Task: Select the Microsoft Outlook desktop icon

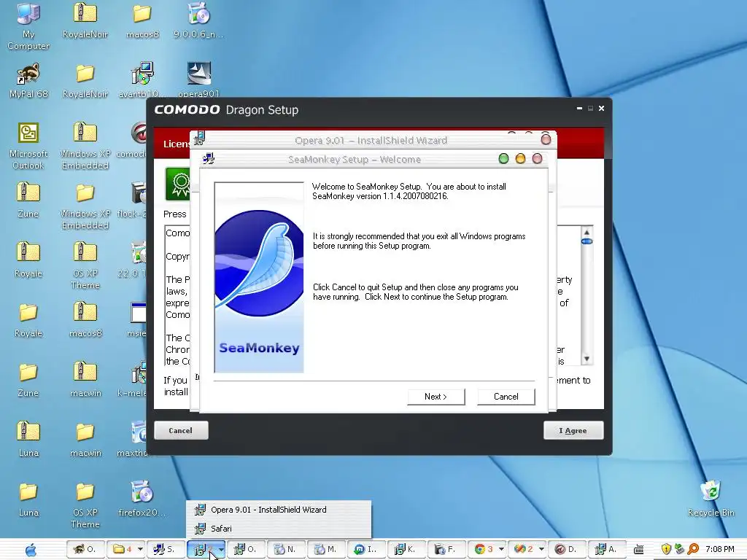Action: pos(28,146)
